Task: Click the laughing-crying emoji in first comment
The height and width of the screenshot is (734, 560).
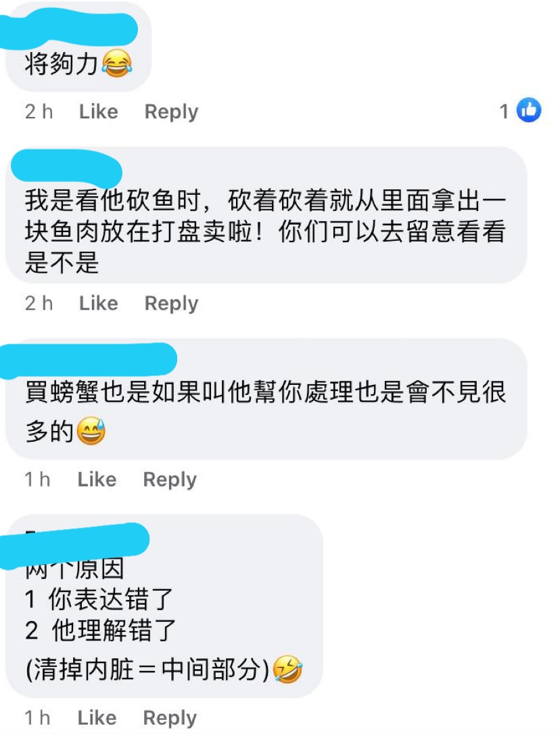Action: pos(117,64)
